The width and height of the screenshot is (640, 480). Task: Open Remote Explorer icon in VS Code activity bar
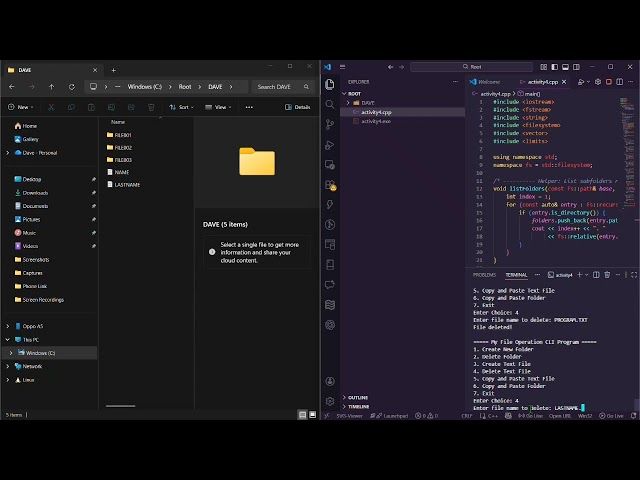click(330, 164)
